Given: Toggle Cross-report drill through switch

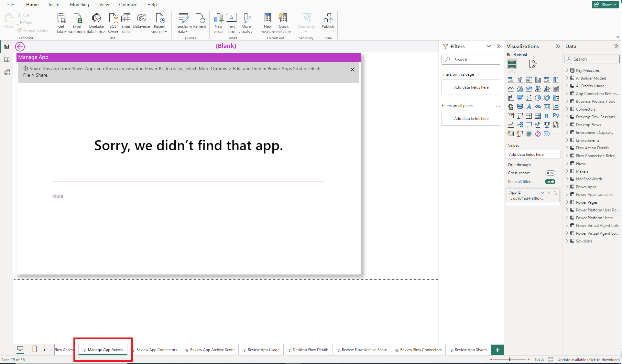Looking at the screenshot, I should (x=550, y=173).
